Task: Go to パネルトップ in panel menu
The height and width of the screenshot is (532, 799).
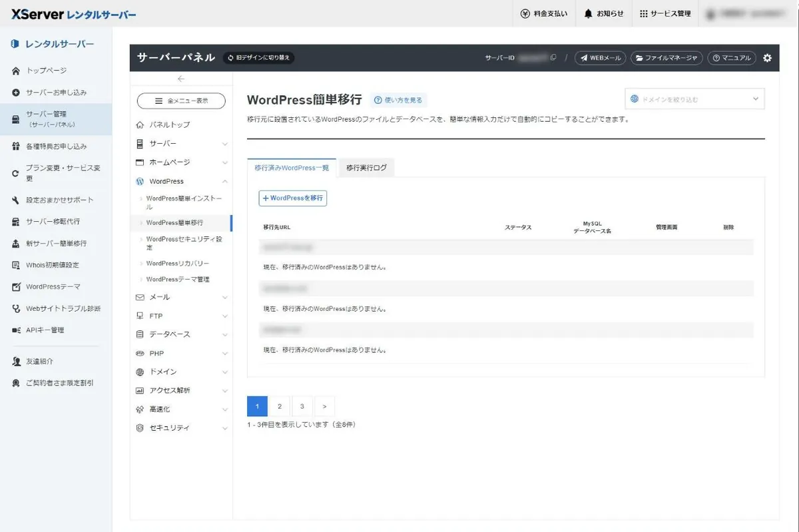Action: (x=181, y=125)
